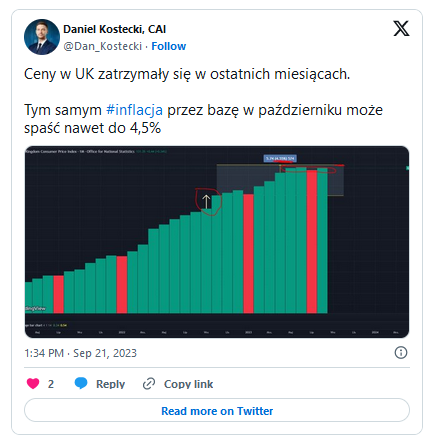
Task: Open Daniel Kostecki's profile avatar
Action: [42, 37]
